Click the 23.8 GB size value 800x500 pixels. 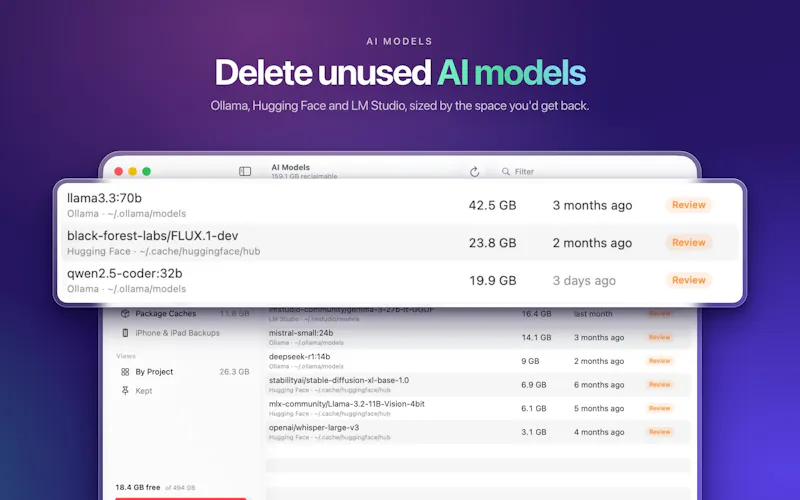(x=492, y=243)
